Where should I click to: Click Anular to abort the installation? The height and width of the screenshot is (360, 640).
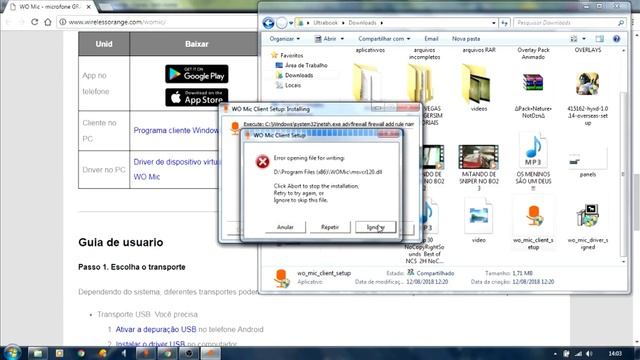pyautogui.click(x=285, y=227)
